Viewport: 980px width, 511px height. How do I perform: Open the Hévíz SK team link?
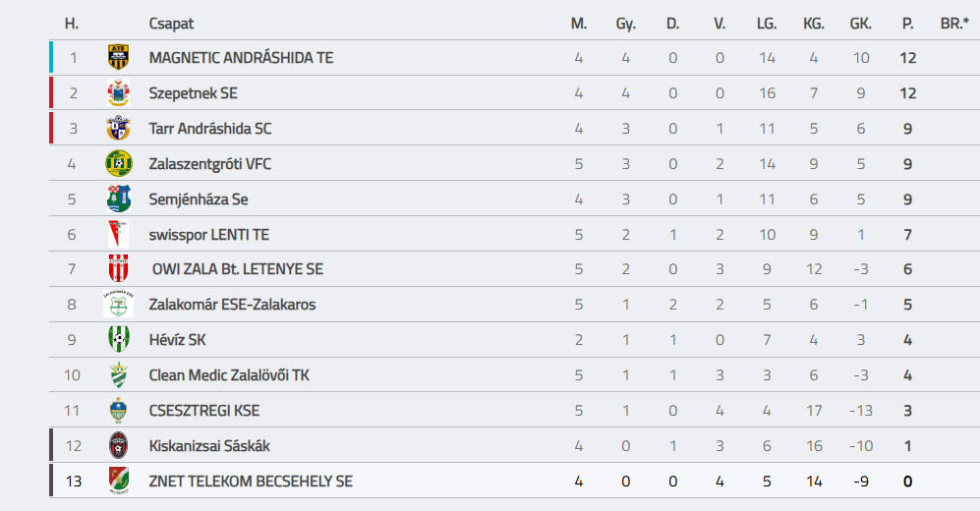[177, 340]
